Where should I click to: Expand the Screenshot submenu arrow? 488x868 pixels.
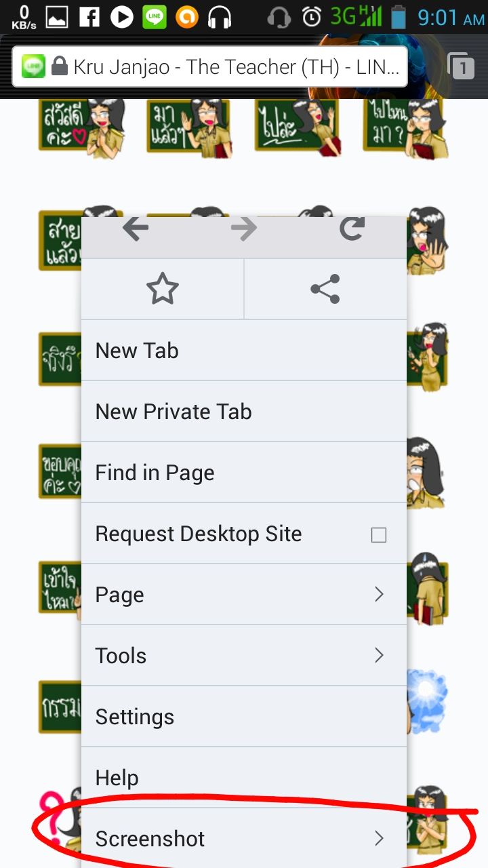[379, 839]
